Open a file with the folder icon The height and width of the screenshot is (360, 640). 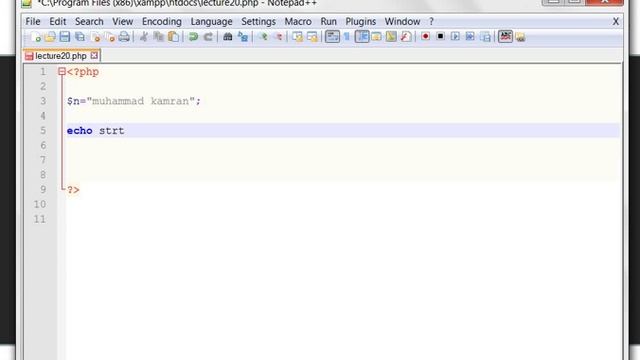point(50,37)
